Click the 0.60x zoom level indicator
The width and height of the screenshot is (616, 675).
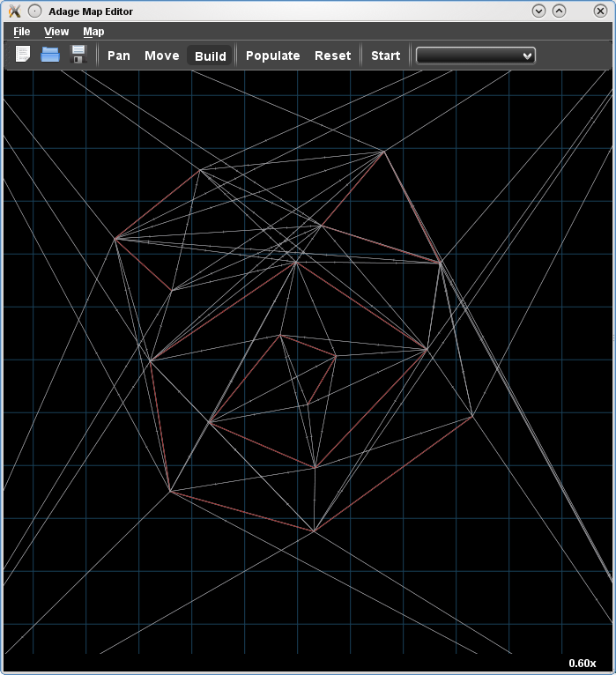(x=582, y=663)
